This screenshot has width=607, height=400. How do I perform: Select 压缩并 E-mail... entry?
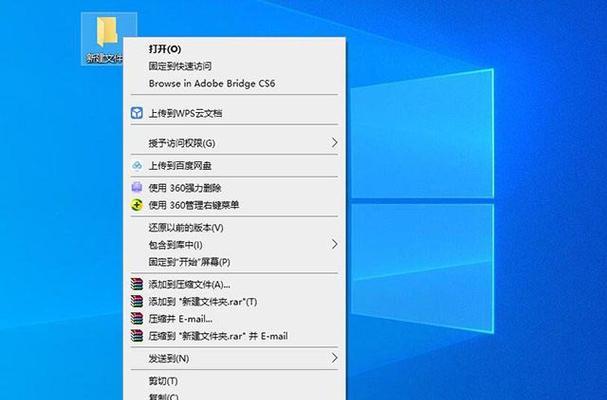pyautogui.click(x=234, y=319)
